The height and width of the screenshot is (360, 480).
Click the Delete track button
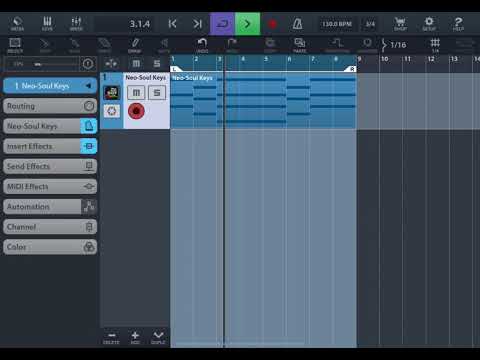tap(111, 337)
